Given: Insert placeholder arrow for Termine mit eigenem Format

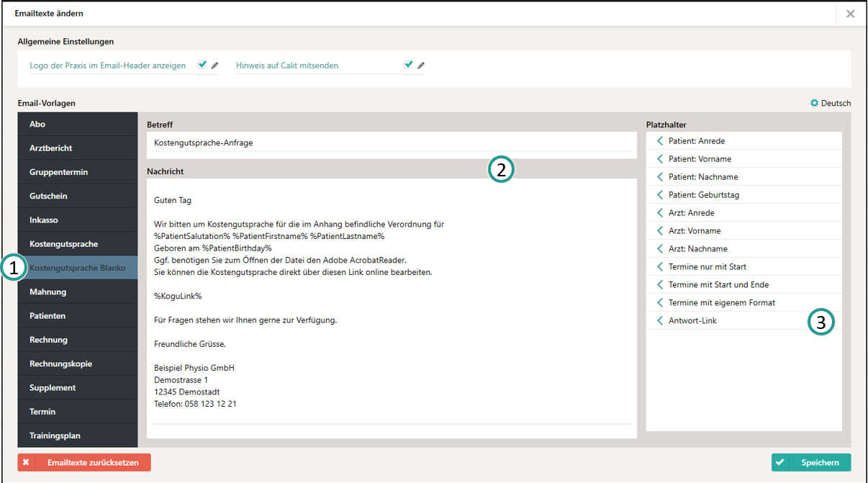Looking at the screenshot, I should pos(660,303).
